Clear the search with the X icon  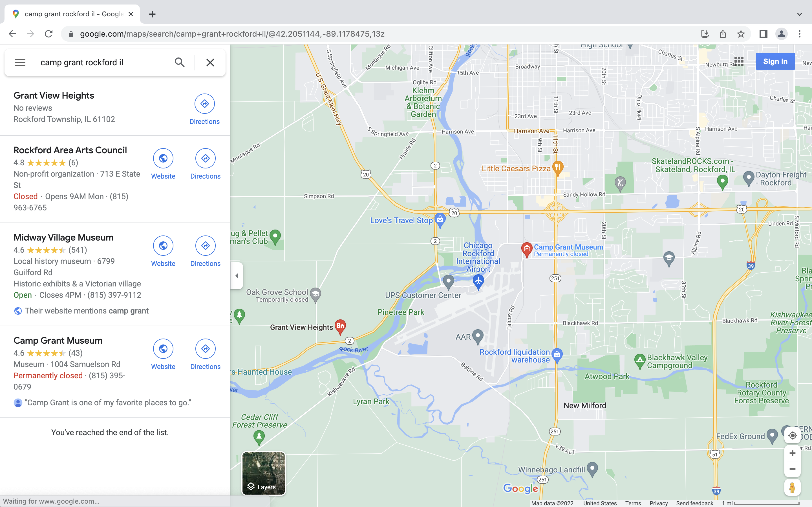coord(210,62)
